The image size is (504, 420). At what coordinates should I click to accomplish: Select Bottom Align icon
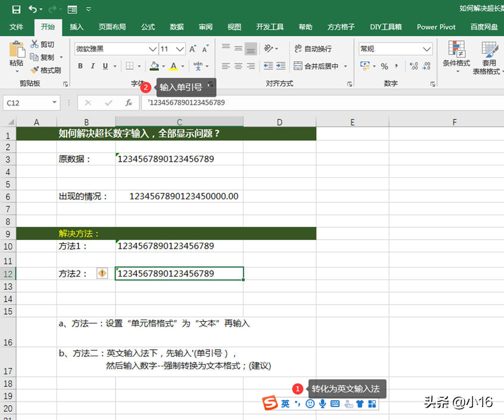(251, 49)
